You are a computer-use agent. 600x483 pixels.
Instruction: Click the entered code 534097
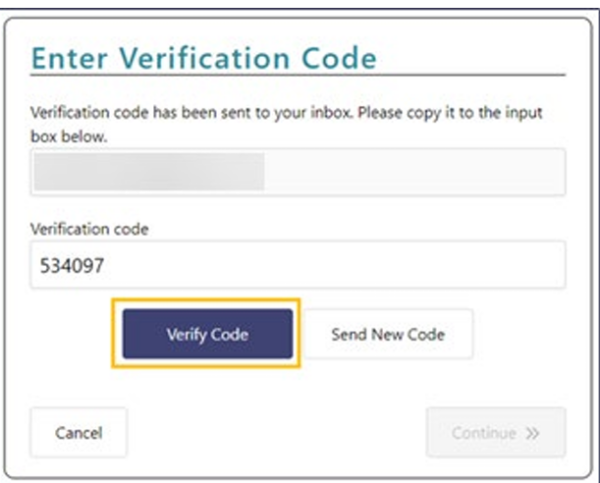point(72,266)
